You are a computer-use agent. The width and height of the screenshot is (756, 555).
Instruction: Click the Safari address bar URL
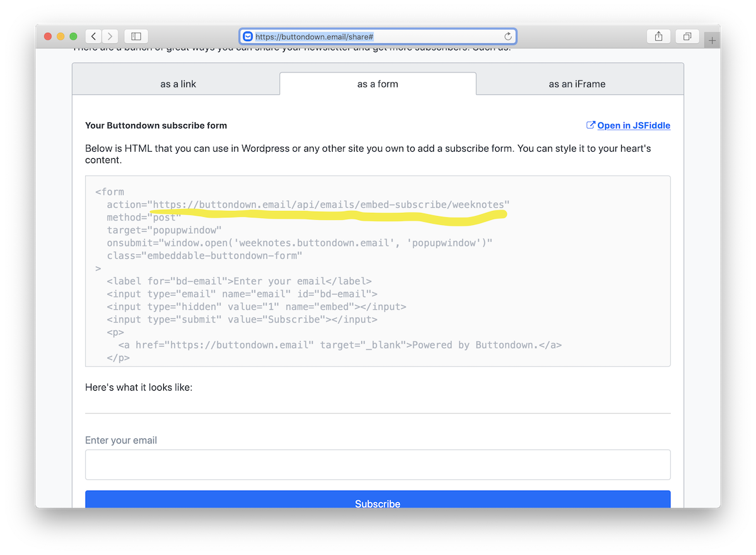point(314,37)
